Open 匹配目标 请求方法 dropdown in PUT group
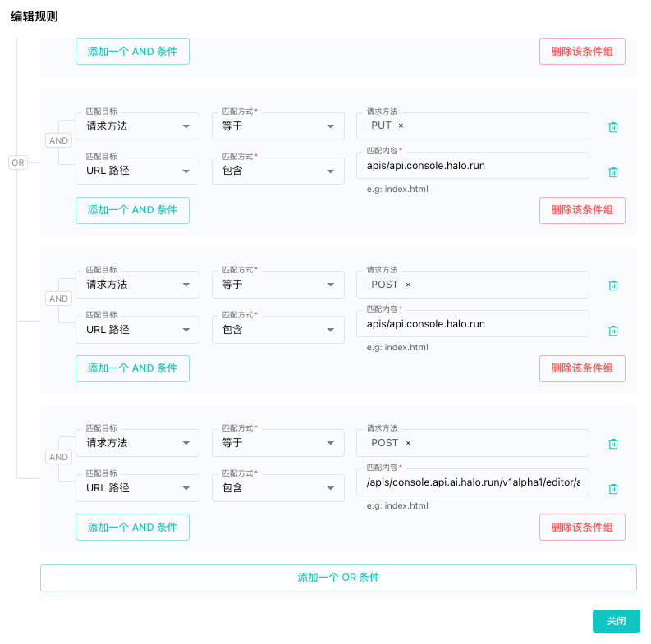This screenshot has height=644, width=651. pyautogui.click(x=137, y=126)
